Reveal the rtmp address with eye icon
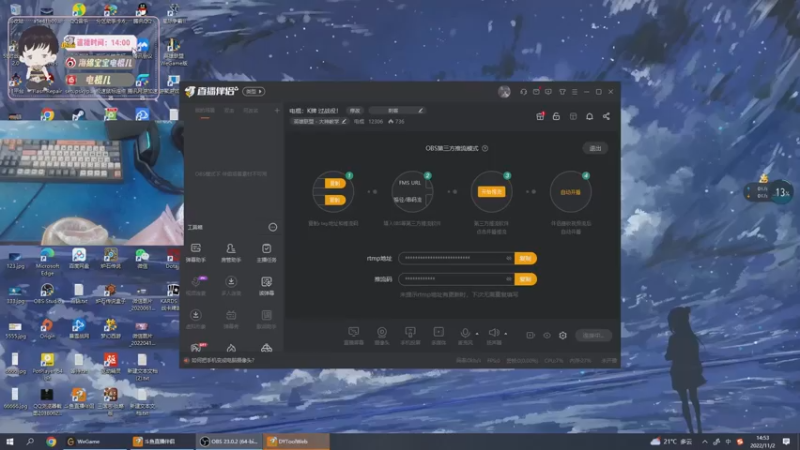 509,258
